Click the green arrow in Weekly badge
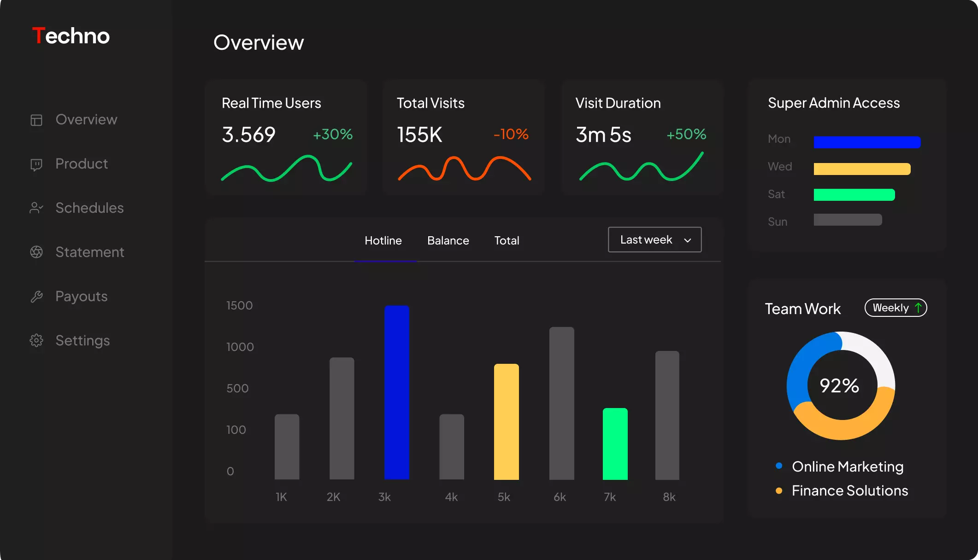The image size is (978, 560). (x=918, y=308)
